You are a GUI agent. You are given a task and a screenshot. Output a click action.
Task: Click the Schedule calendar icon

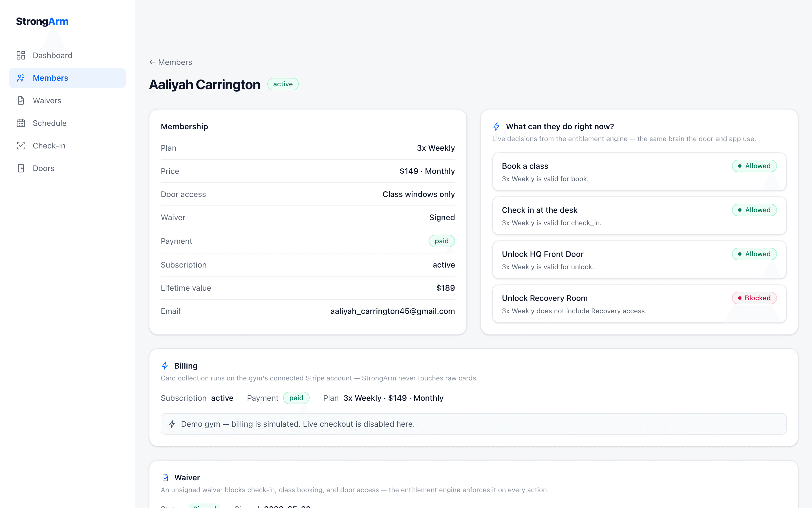point(21,123)
